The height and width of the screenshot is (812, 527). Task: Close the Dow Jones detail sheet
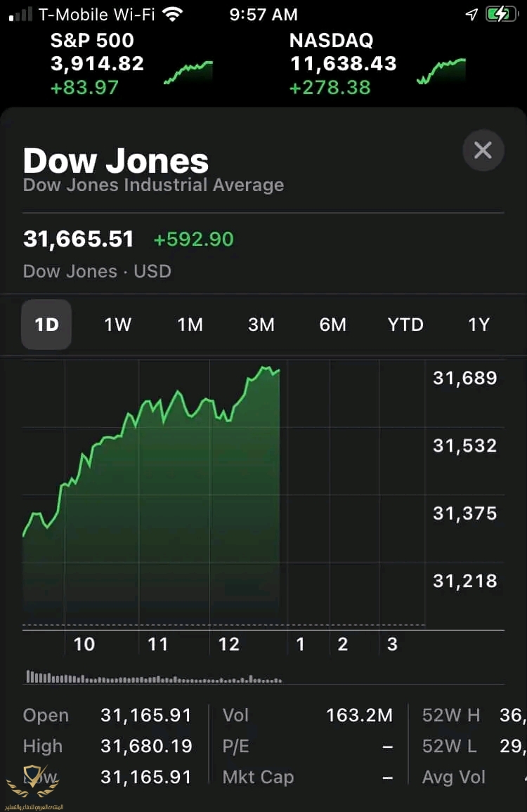(x=483, y=150)
